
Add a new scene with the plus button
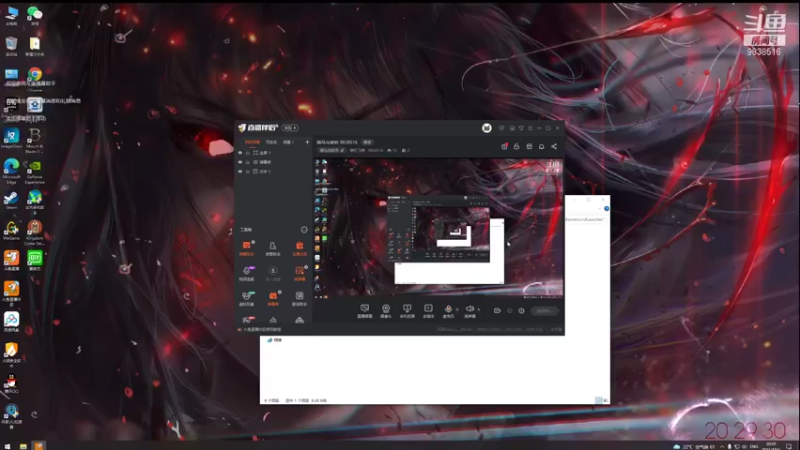point(307,142)
